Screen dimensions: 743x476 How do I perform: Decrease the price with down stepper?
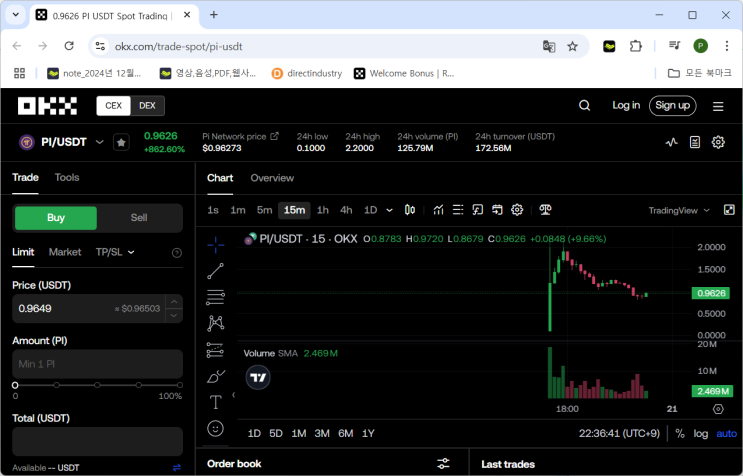point(174,315)
